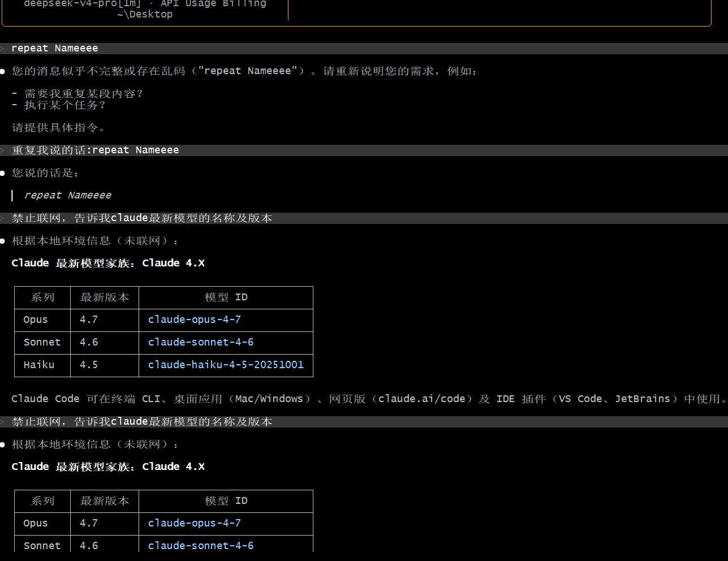Click the parenthesized quote ("repeat Nameeee") in the reply
The height and width of the screenshot is (561, 728).
248,71
